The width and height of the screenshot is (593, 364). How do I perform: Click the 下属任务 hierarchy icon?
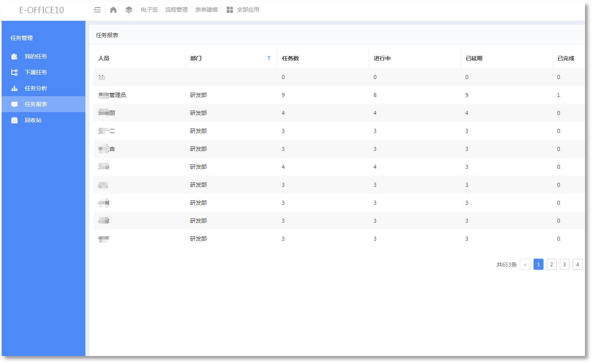point(14,72)
